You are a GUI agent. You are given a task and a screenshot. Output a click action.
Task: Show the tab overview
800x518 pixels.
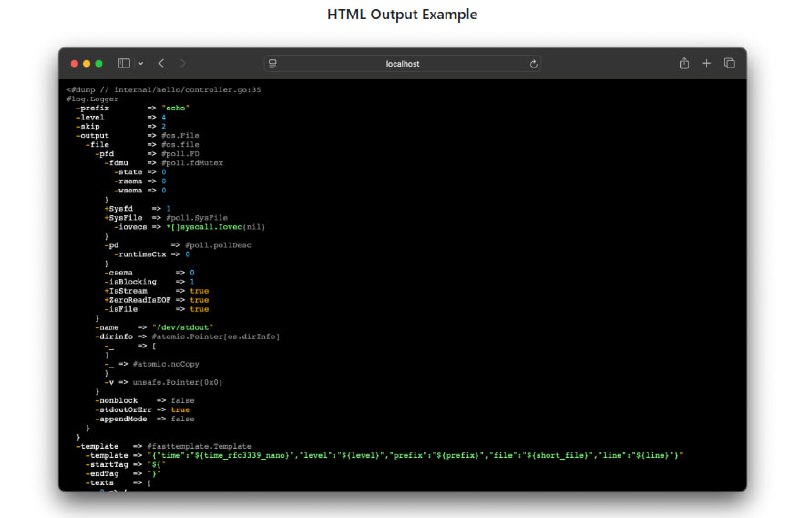click(x=729, y=63)
